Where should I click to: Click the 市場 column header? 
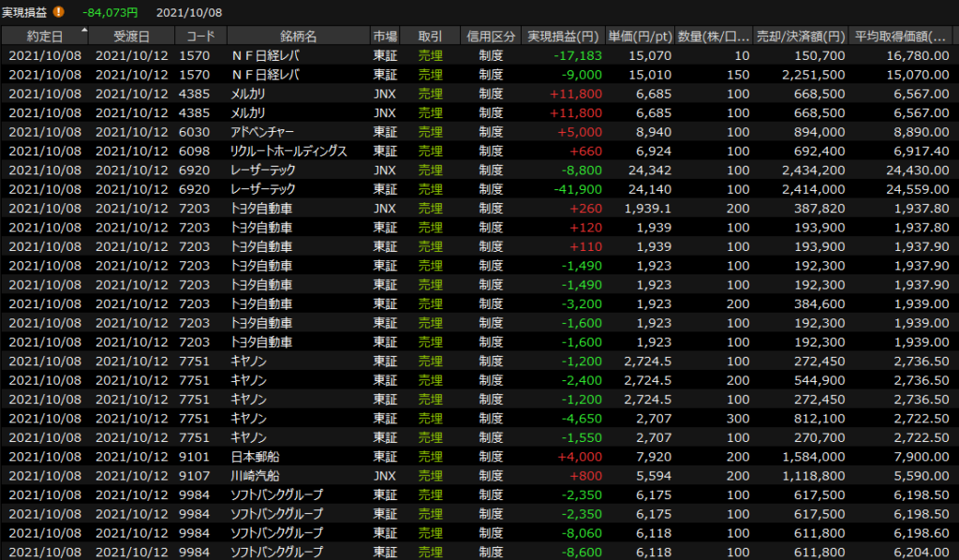(x=384, y=37)
